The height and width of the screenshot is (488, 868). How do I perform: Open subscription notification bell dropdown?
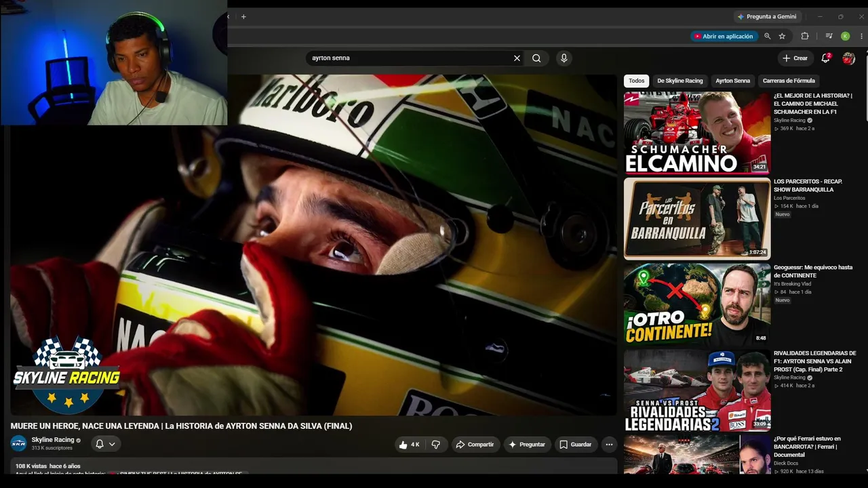pos(105,445)
